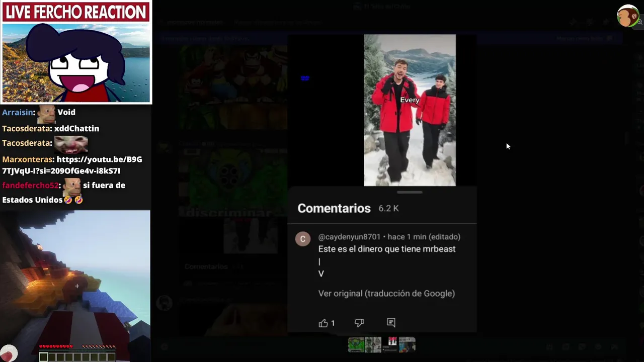Click the fandefercho52 chat username
This screenshot has height=362, width=644.
tap(30, 185)
